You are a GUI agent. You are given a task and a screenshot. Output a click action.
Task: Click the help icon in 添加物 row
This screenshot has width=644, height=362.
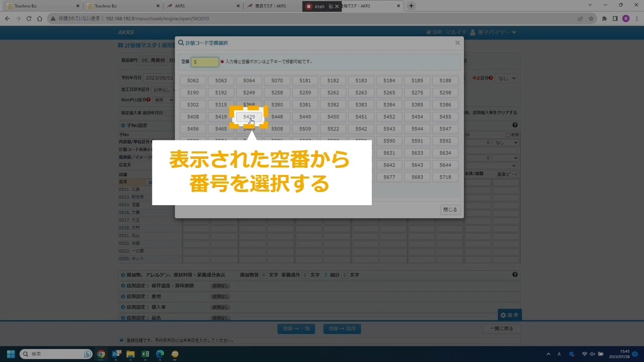coord(515,275)
